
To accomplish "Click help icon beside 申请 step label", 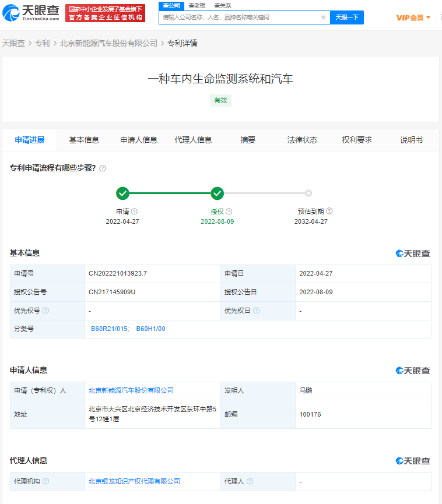I will tap(135, 212).
